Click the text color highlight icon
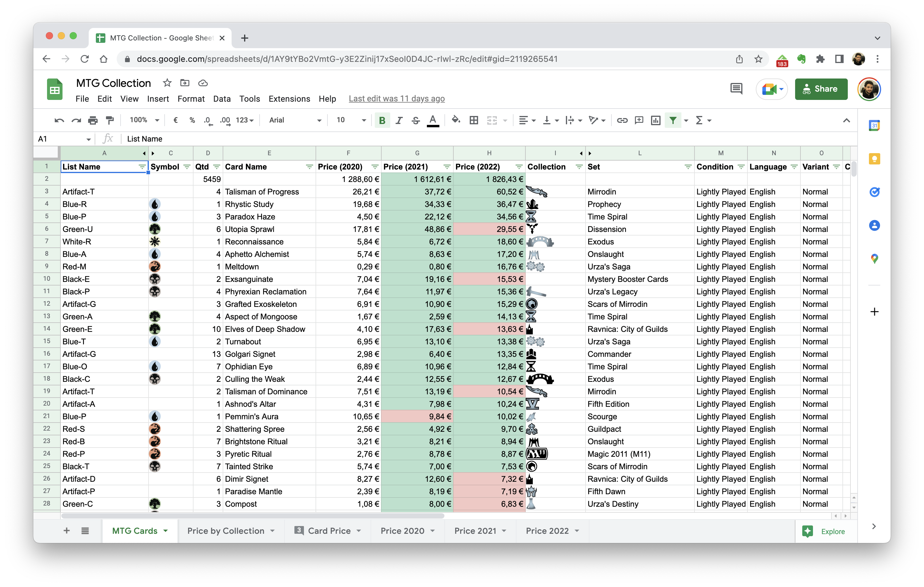This screenshot has width=924, height=587. pos(434,120)
